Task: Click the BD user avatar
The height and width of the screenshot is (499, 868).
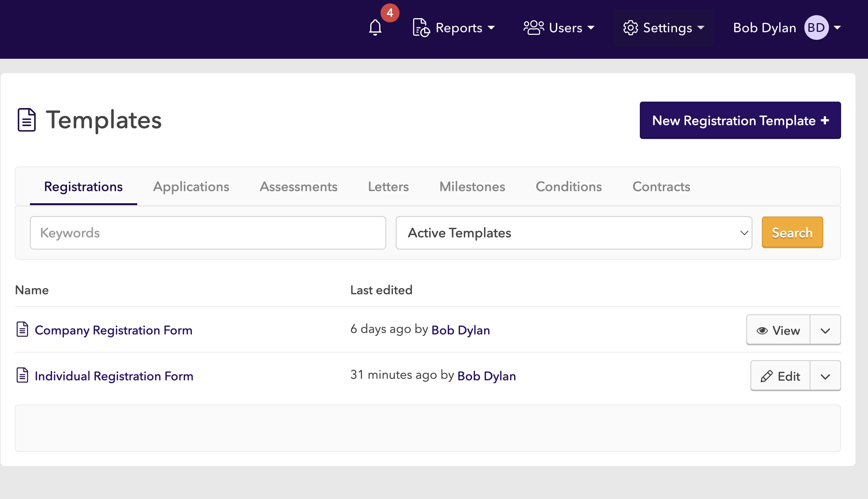Action: 816,28
